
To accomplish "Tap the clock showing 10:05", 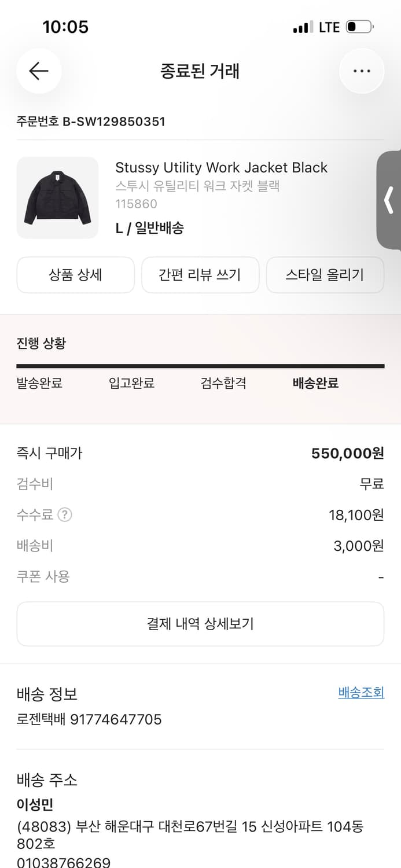I will coord(66,27).
